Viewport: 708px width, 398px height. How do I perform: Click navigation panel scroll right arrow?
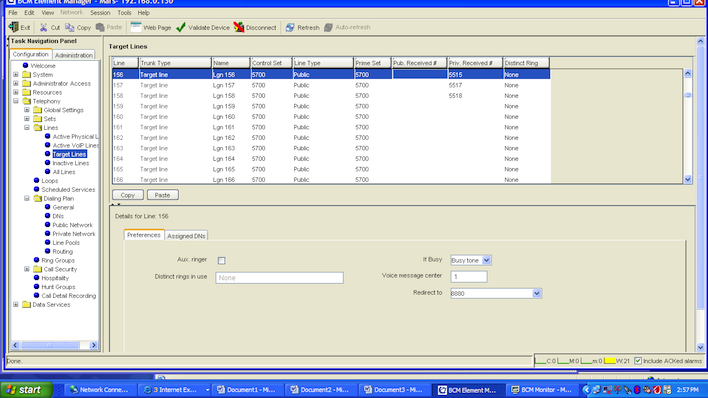click(93, 345)
